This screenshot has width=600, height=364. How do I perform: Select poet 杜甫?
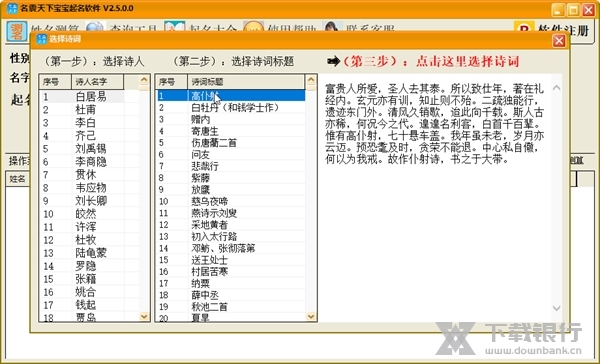click(x=85, y=110)
